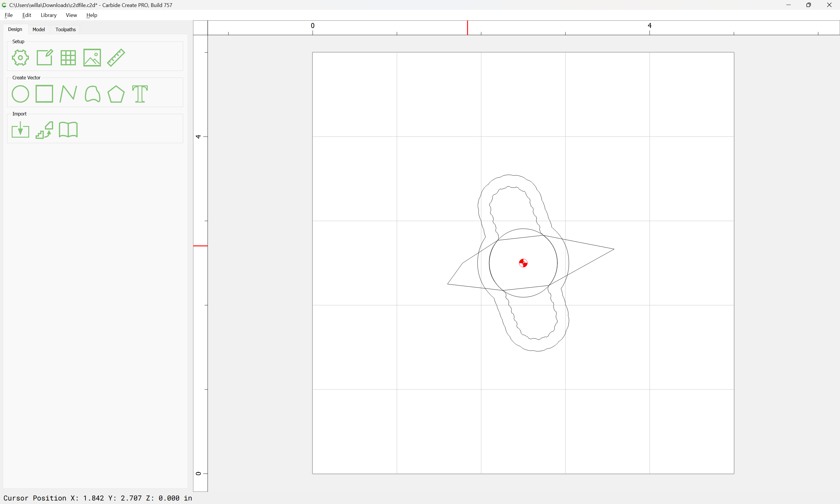
Task: Click the vertical ruler label 0
Action: click(x=199, y=473)
